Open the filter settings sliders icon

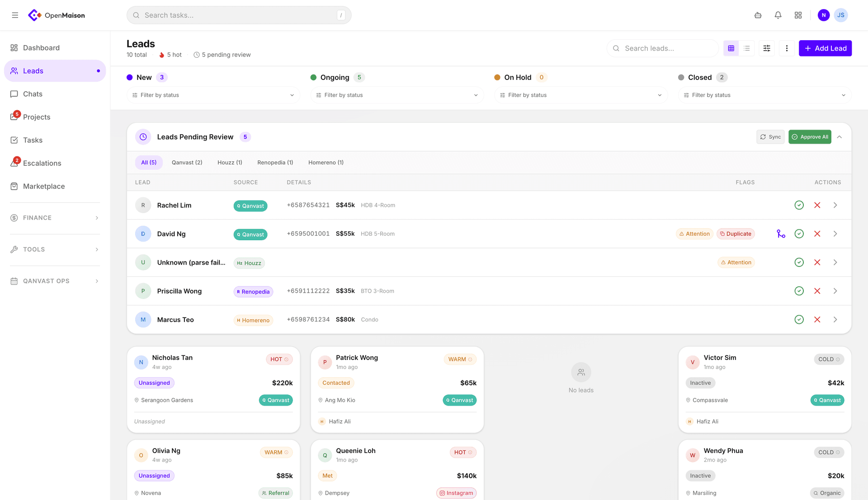coord(767,48)
